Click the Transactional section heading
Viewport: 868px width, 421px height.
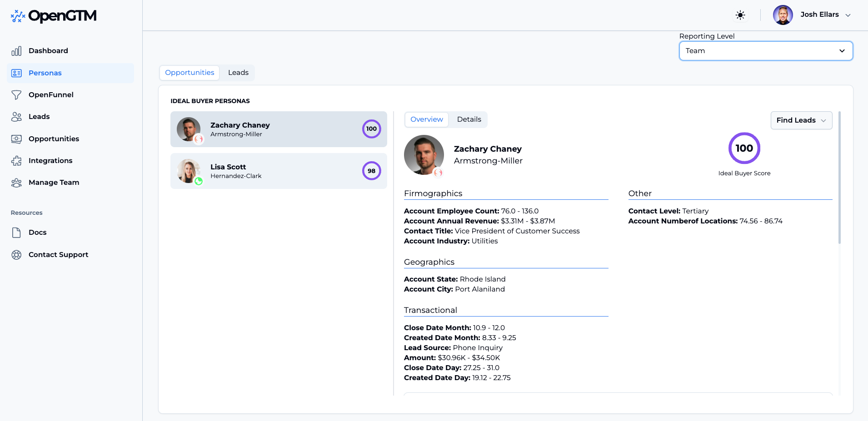[430, 310]
